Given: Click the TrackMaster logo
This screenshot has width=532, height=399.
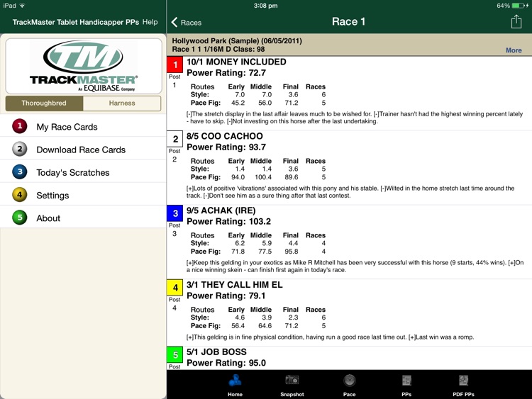Looking at the screenshot, I should [x=84, y=66].
